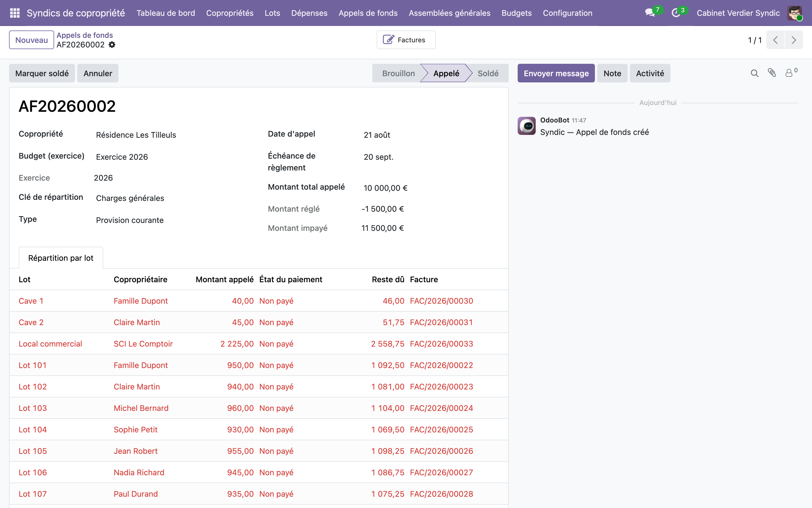Open the activities clock icon

676,13
